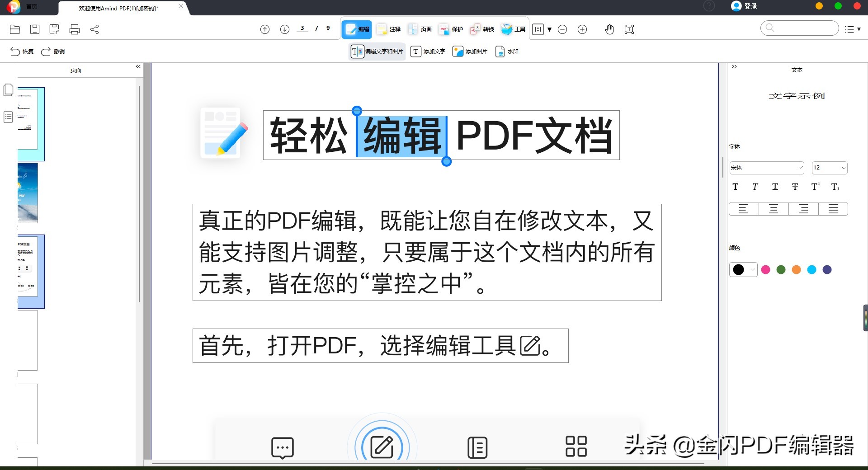Open the print dialog icon
This screenshot has height=470, width=868.
[x=74, y=29]
